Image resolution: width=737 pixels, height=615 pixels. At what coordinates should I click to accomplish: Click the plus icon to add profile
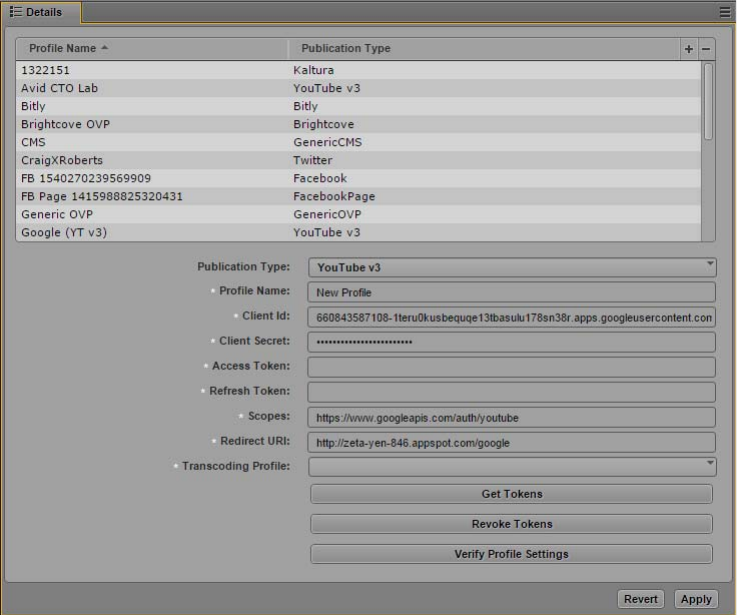coord(689,49)
